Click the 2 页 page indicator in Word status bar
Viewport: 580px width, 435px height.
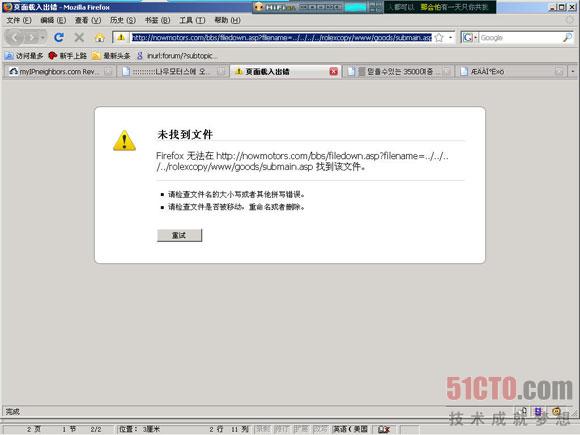(34, 429)
